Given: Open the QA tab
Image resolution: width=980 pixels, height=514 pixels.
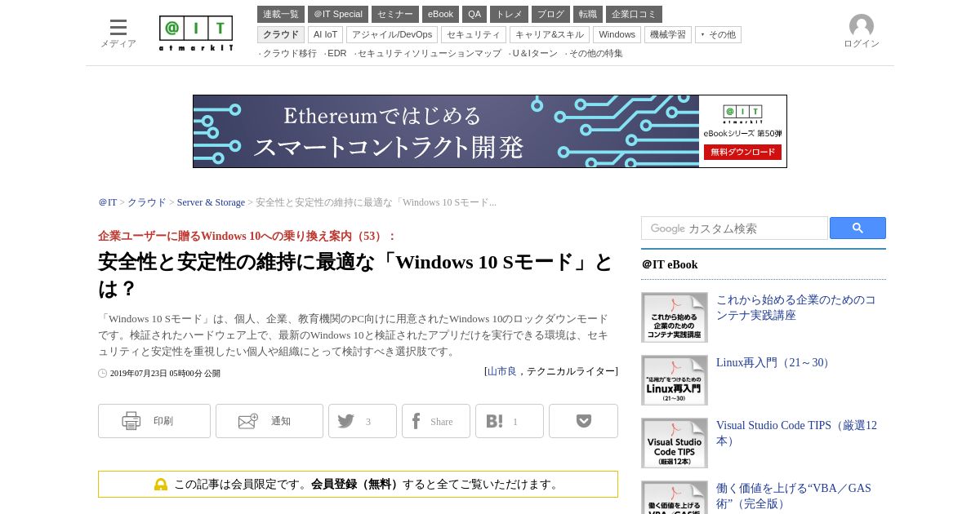Looking at the screenshot, I should pos(474,14).
